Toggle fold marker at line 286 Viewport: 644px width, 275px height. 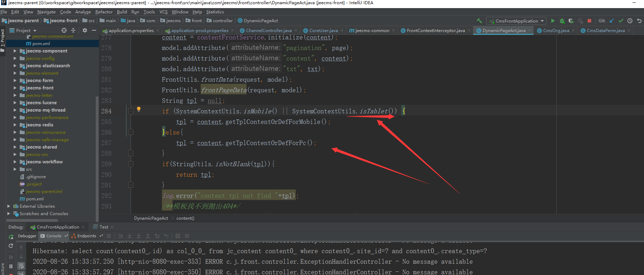tap(131, 132)
